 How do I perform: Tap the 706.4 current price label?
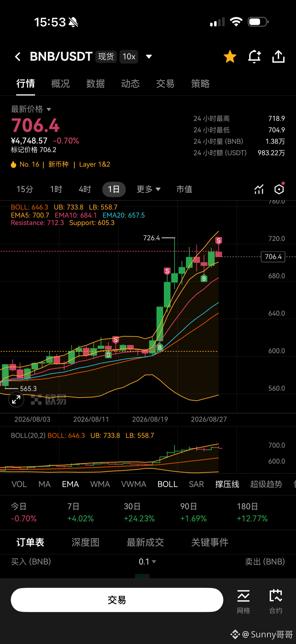(x=273, y=257)
